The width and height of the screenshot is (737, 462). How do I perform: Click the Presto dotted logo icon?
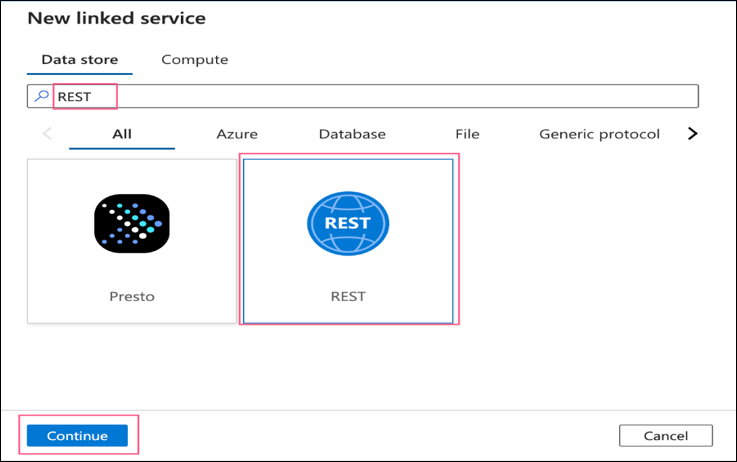pos(131,223)
